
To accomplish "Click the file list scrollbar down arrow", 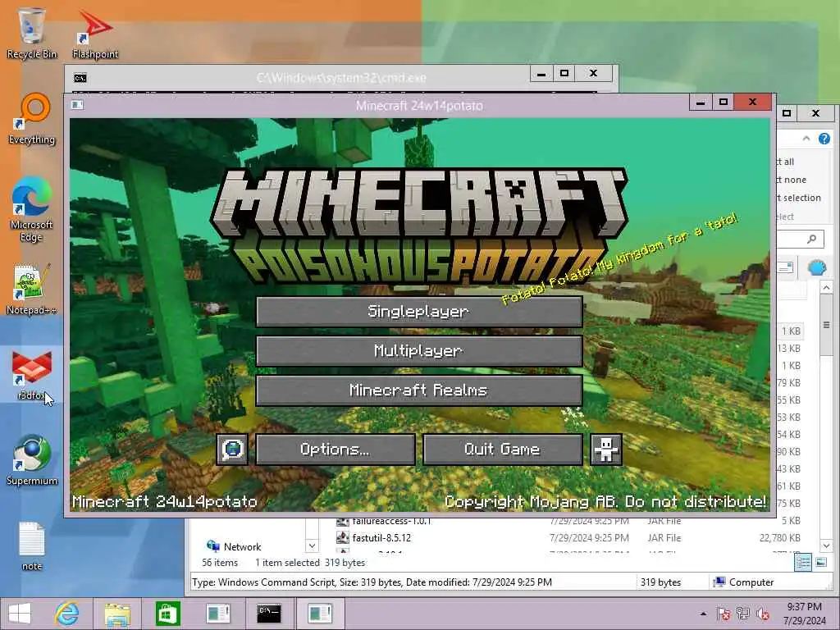I will [826, 546].
